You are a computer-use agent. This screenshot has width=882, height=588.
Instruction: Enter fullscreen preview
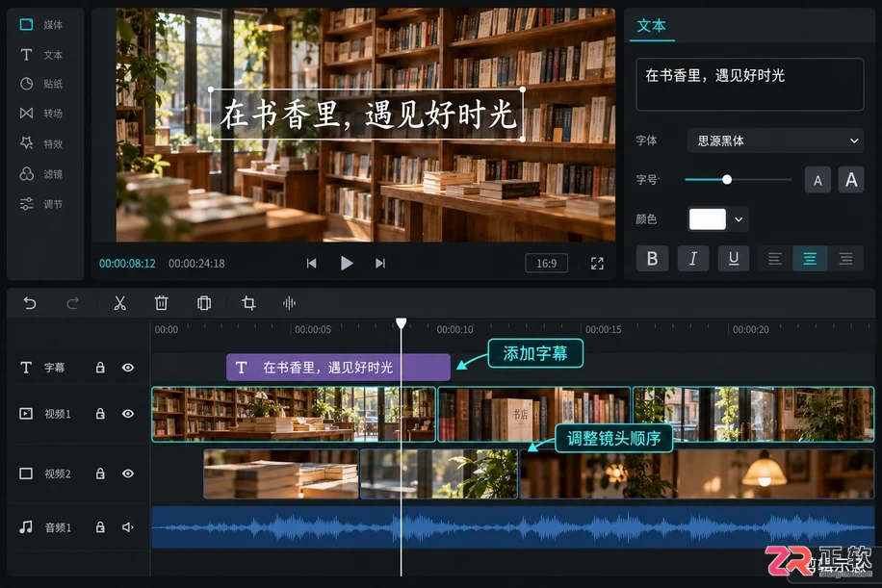point(597,263)
